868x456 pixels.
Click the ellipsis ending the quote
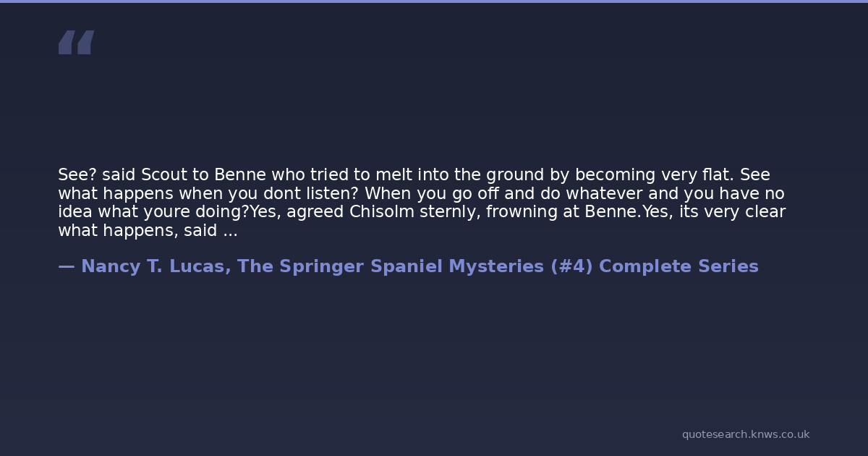pyautogui.click(x=230, y=231)
